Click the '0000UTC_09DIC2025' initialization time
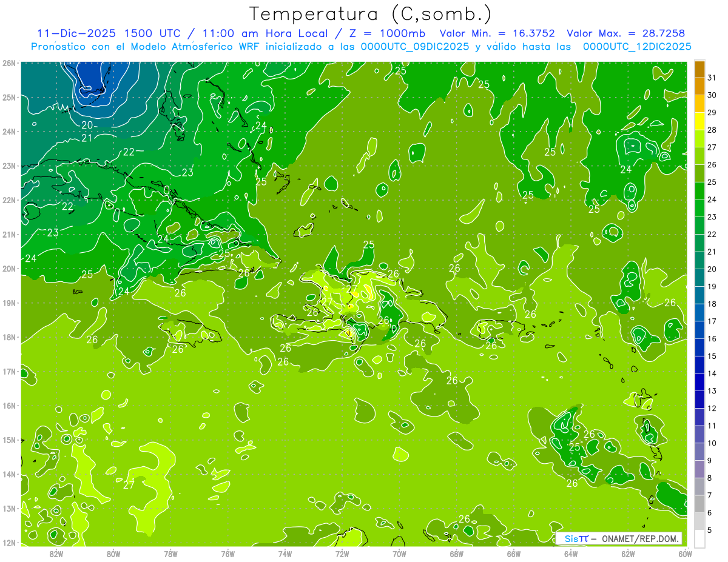 [x=415, y=47]
